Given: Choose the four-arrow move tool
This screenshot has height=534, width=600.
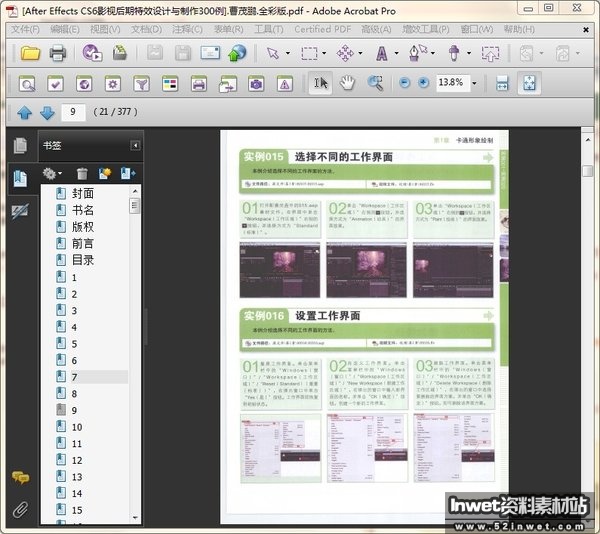Looking at the screenshot, I should [x=345, y=53].
